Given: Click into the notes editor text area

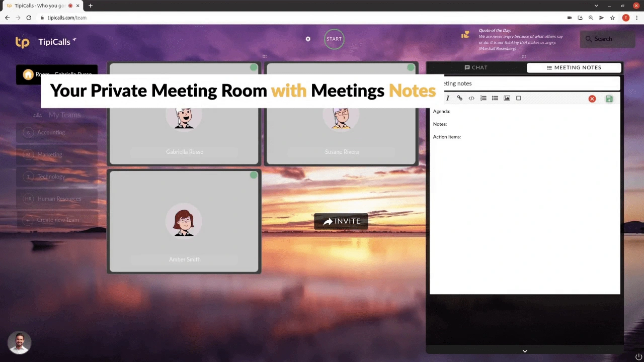Looking at the screenshot, I should coord(525,200).
